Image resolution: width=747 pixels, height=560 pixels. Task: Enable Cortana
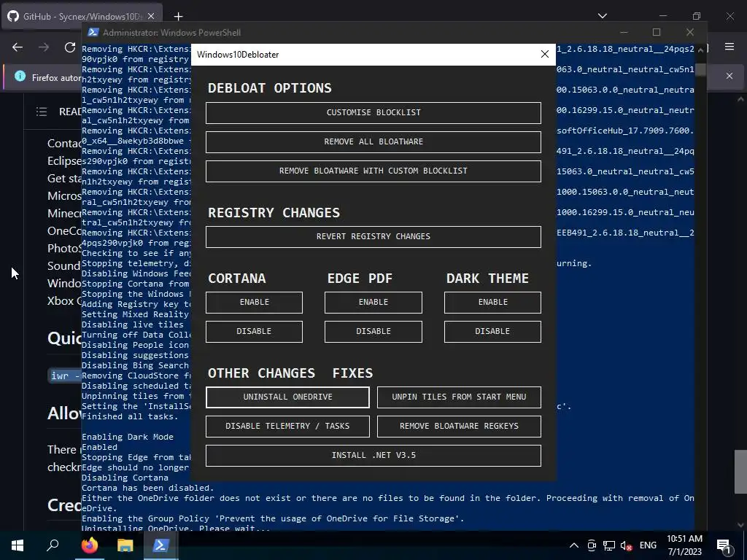[254, 303]
